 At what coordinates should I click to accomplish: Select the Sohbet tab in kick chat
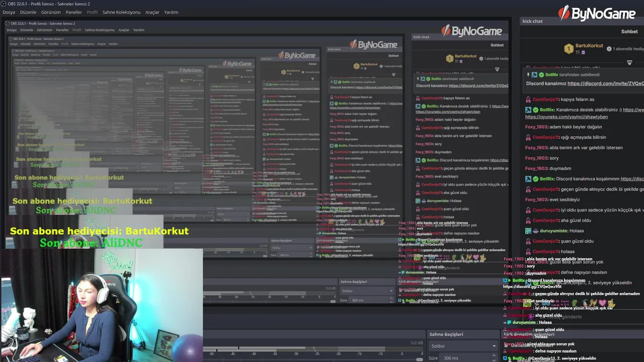(x=629, y=31)
